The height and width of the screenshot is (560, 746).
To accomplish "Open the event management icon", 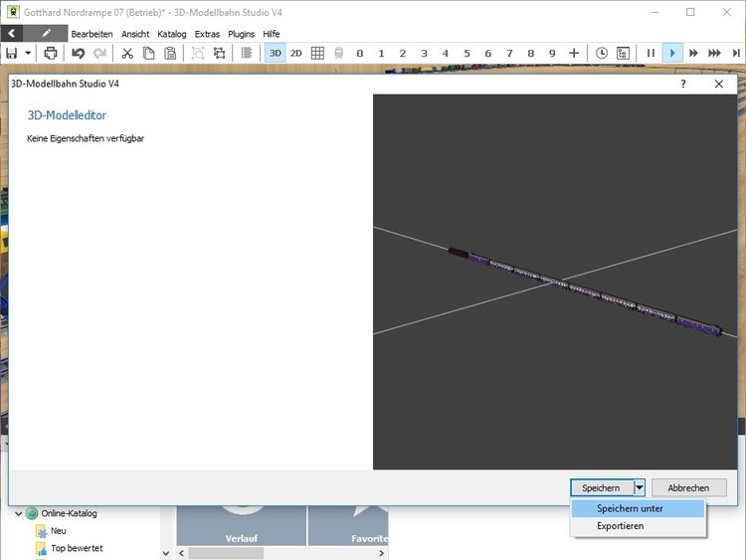I will coord(623,54).
